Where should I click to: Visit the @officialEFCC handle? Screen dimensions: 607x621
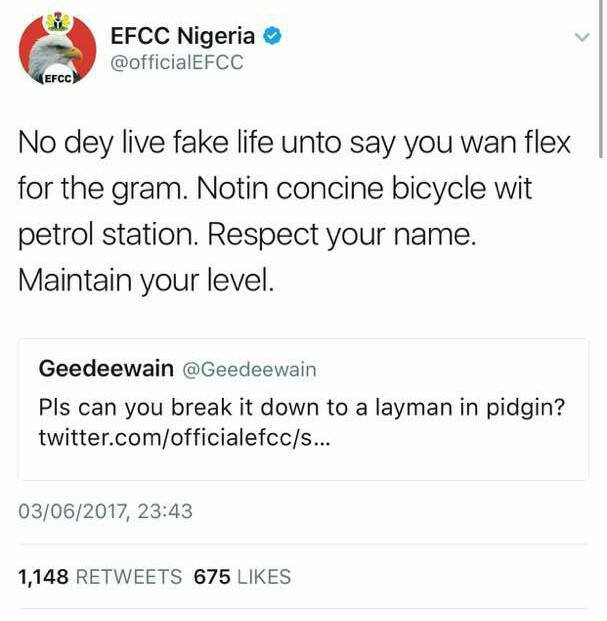pyautogui.click(x=176, y=63)
